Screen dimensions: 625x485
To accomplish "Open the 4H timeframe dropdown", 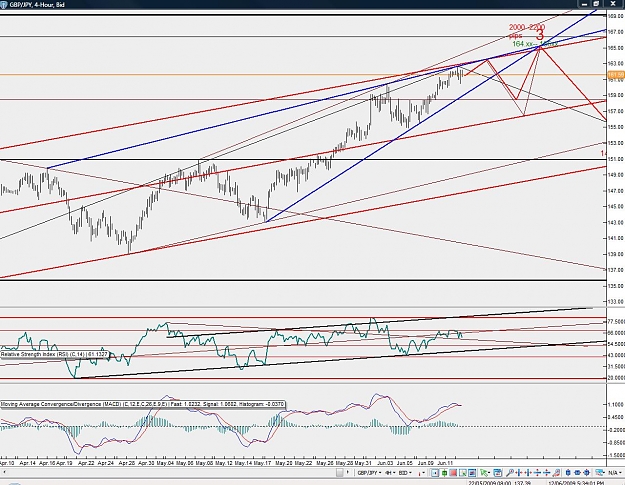I will coord(390,473).
